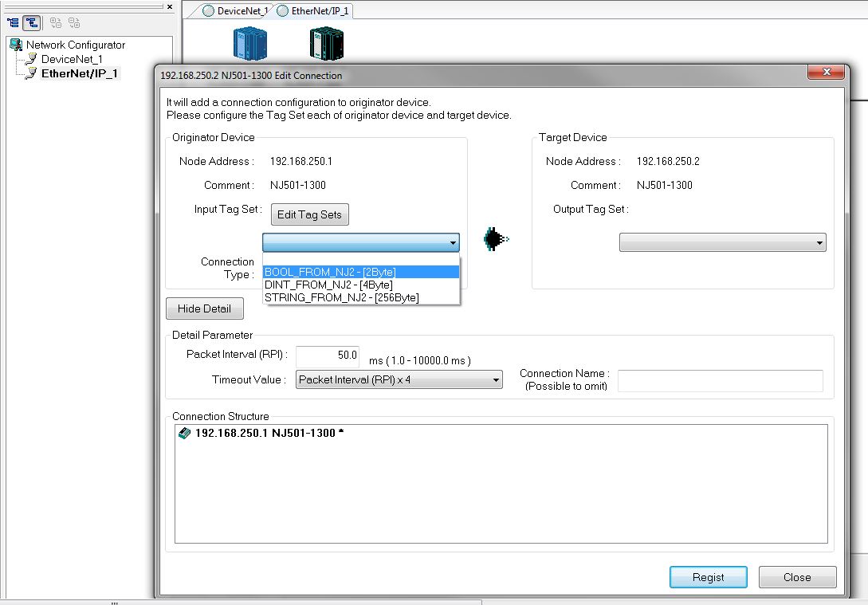The width and height of the screenshot is (868, 605).
Task: Toggle the second network tree view icon
Action: point(32,22)
